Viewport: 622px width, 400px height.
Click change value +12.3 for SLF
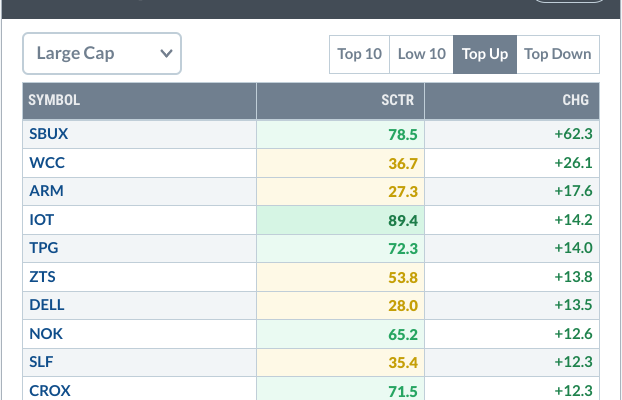(573, 362)
